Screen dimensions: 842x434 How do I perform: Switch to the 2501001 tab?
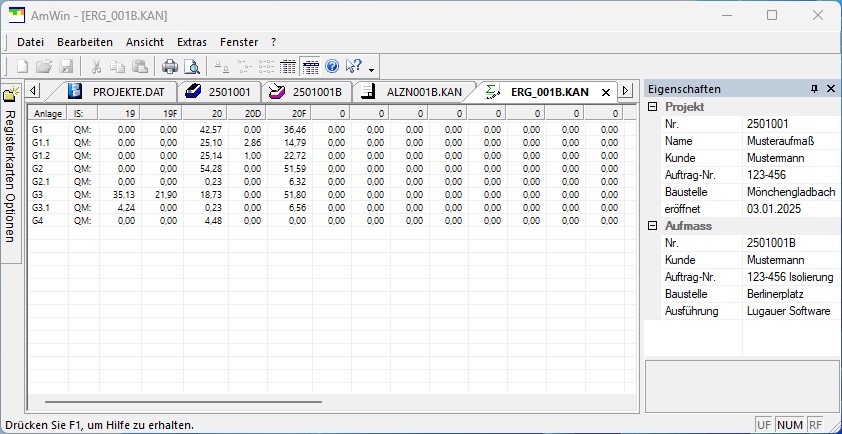tap(229, 92)
